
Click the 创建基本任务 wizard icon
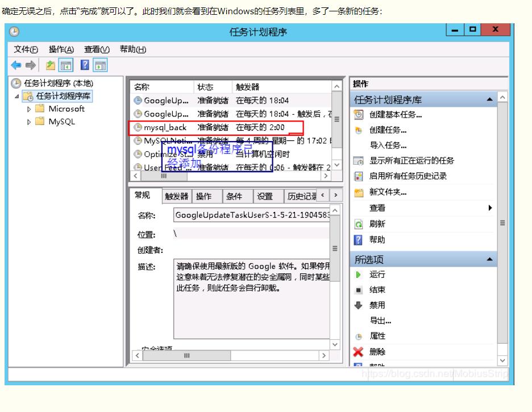point(358,115)
